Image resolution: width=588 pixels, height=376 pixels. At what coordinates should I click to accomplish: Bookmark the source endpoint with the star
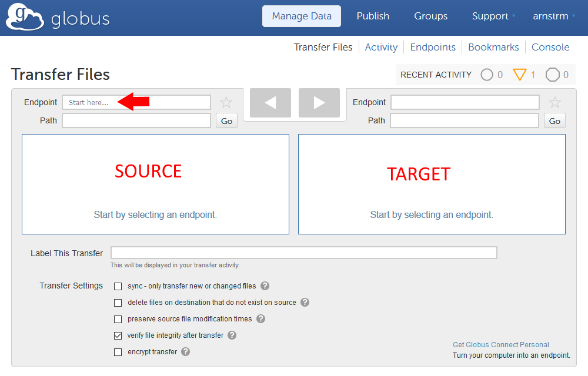pos(226,103)
